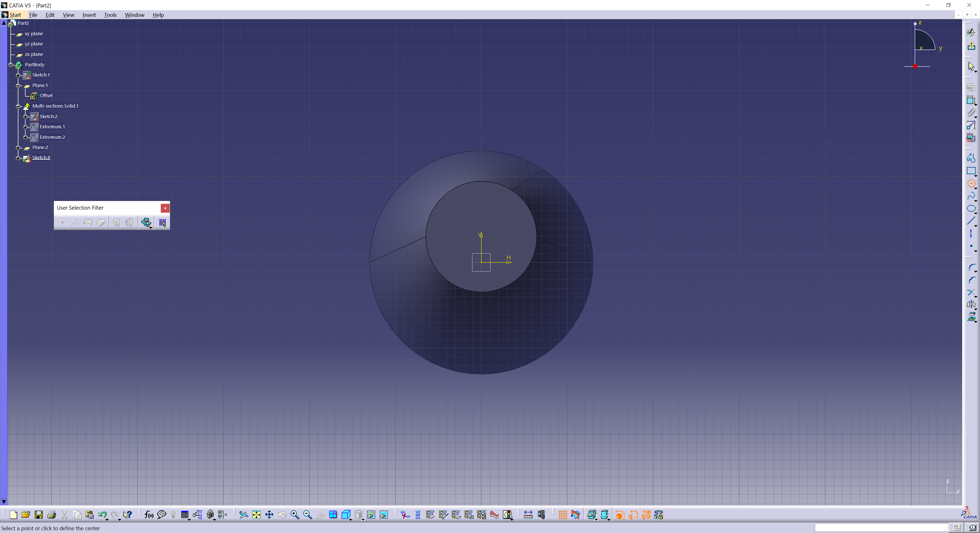Toggle the sketcher Grid display icon
This screenshot has height=533, width=980.
click(x=563, y=515)
